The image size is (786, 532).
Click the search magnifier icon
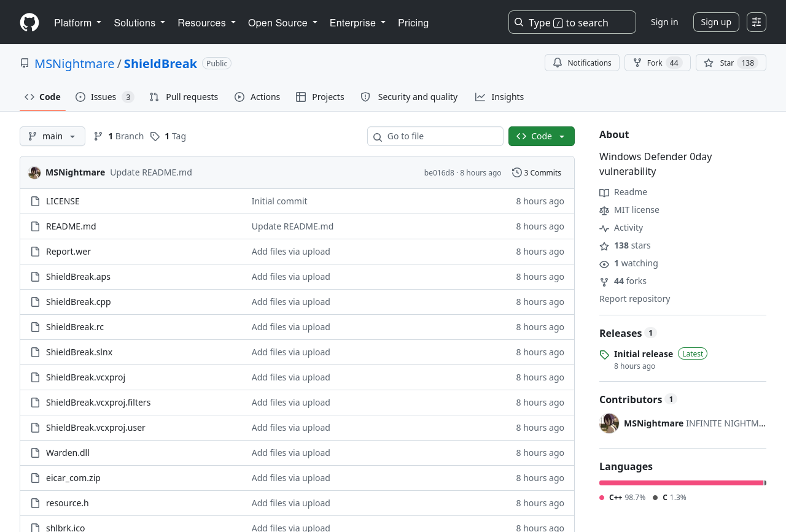tap(519, 23)
